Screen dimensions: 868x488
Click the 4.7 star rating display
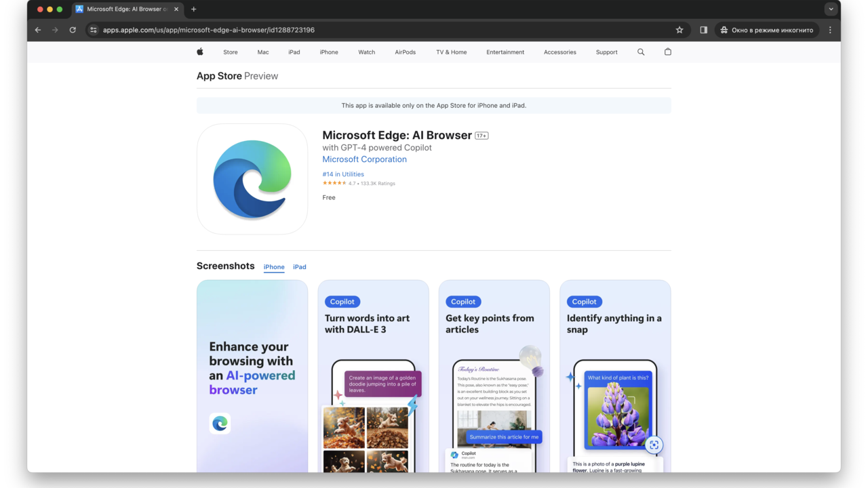(359, 183)
